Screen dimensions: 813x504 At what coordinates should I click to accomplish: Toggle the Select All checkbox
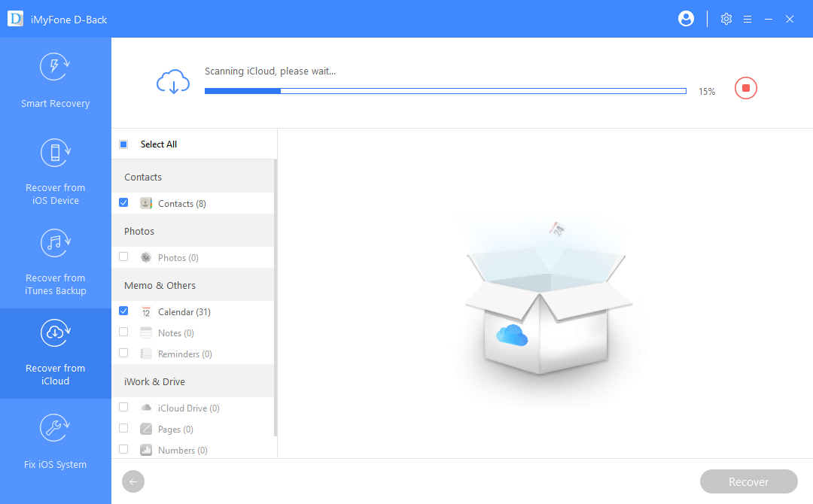[x=123, y=144]
